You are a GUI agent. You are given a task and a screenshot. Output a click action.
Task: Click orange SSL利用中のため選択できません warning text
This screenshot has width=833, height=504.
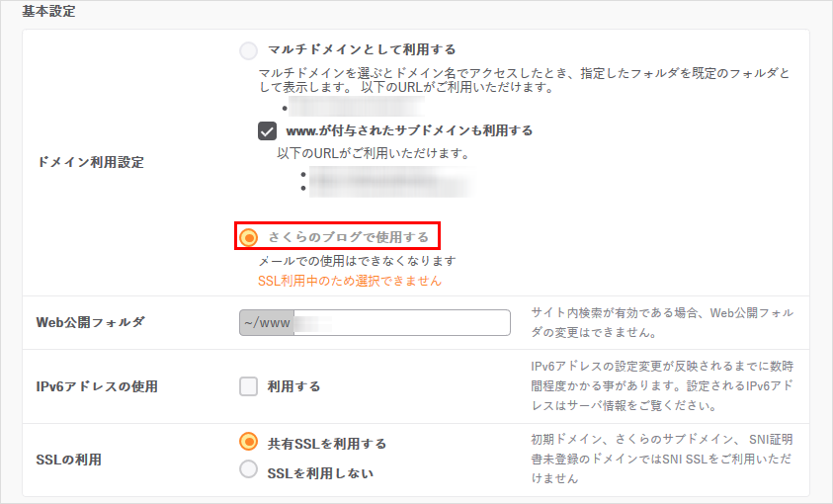tap(350, 281)
